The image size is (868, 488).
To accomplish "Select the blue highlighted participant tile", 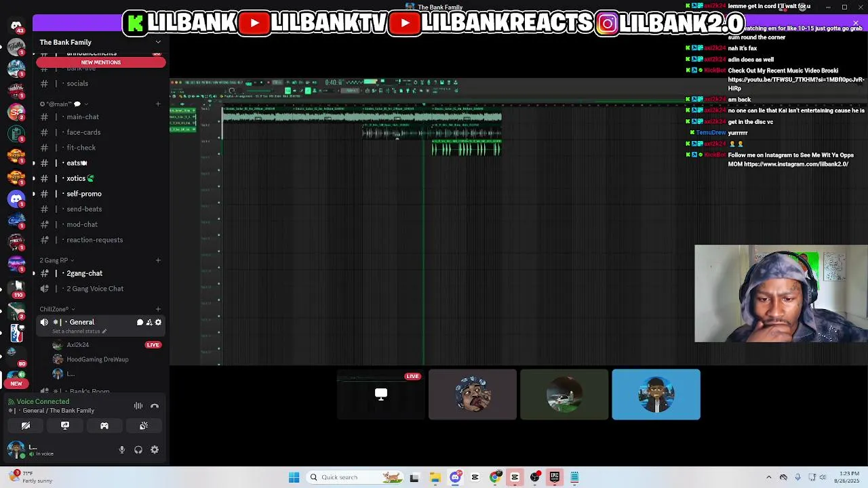I will pyautogui.click(x=656, y=394).
